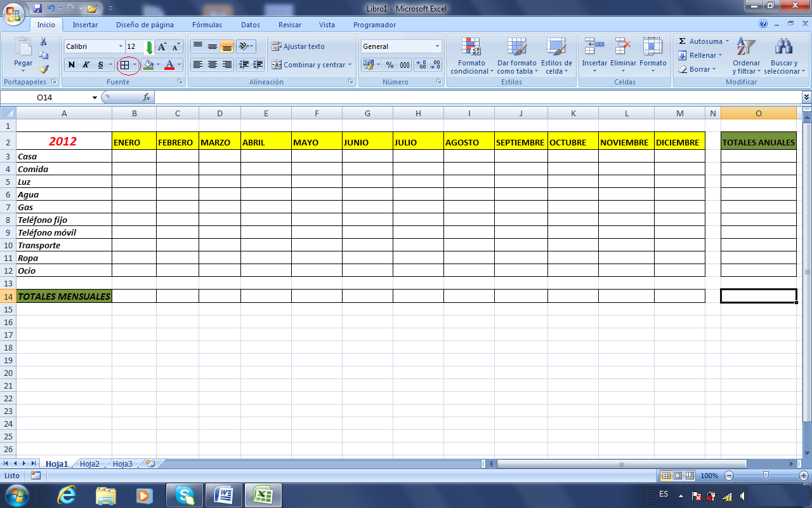The width and height of the screenshot is (812, 508).
Task: Click the formula bar input field
Action: click(x=477, y=97)
